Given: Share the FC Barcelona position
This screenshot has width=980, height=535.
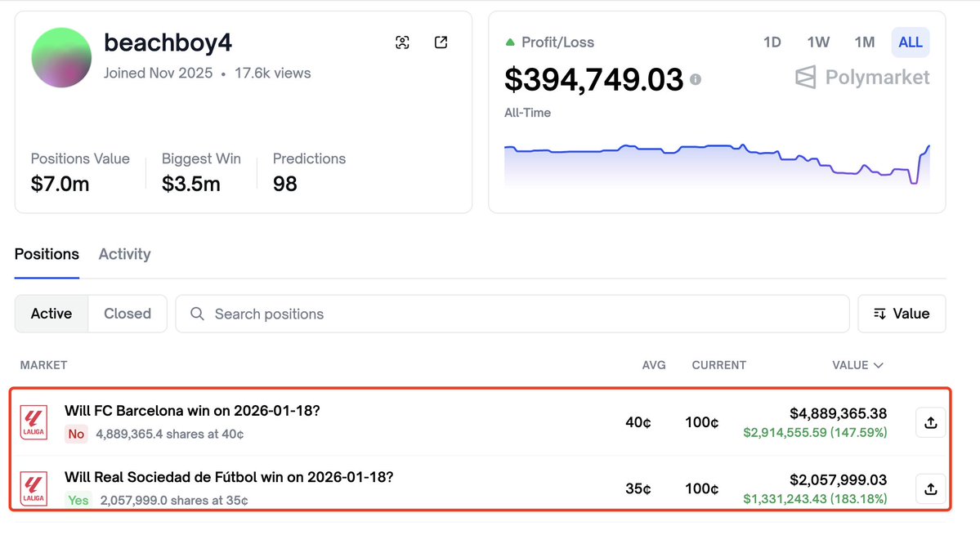Looking at the screenshot, I should tap(930, 422).
